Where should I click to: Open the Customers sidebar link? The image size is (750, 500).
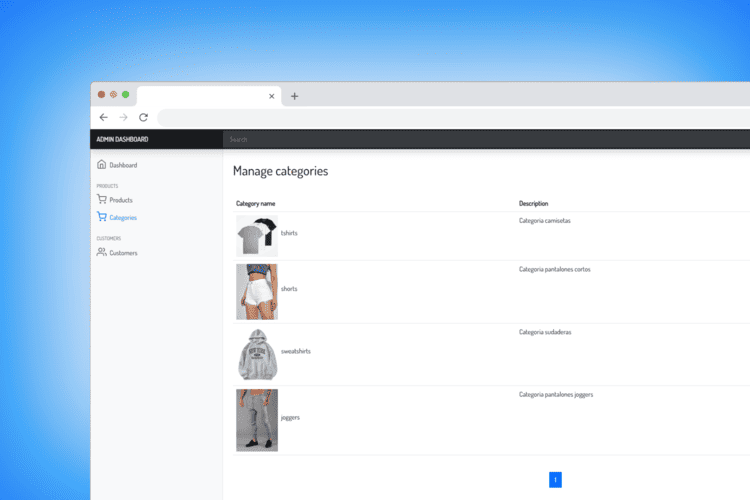click(x=123, y=253)
